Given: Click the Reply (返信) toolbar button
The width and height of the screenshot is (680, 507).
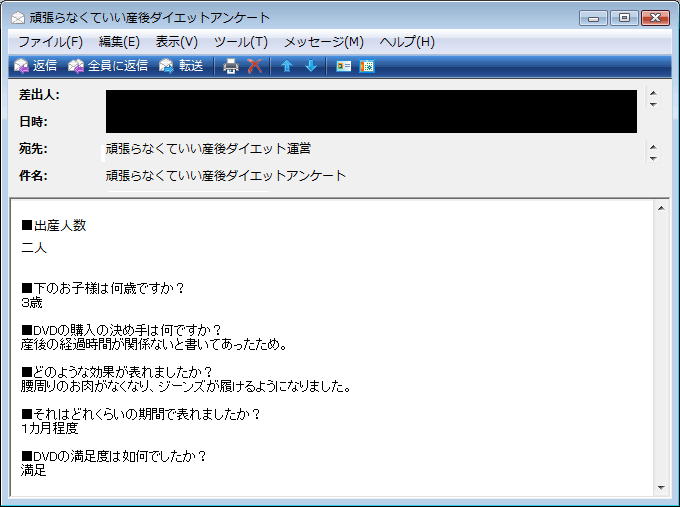Looking at the screenshot, I should click(x=36, y=66).
